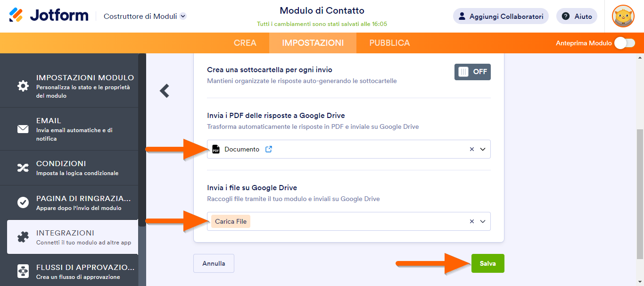Switch to the PUBBLICA tab
This screenshot has width=644, height=286.
(x=389, y=43)
